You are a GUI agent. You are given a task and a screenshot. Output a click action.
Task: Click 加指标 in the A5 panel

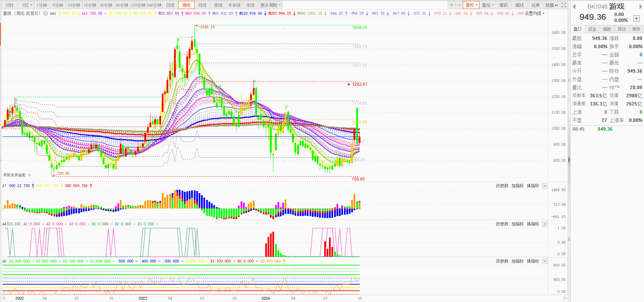[x=517, y=261]
